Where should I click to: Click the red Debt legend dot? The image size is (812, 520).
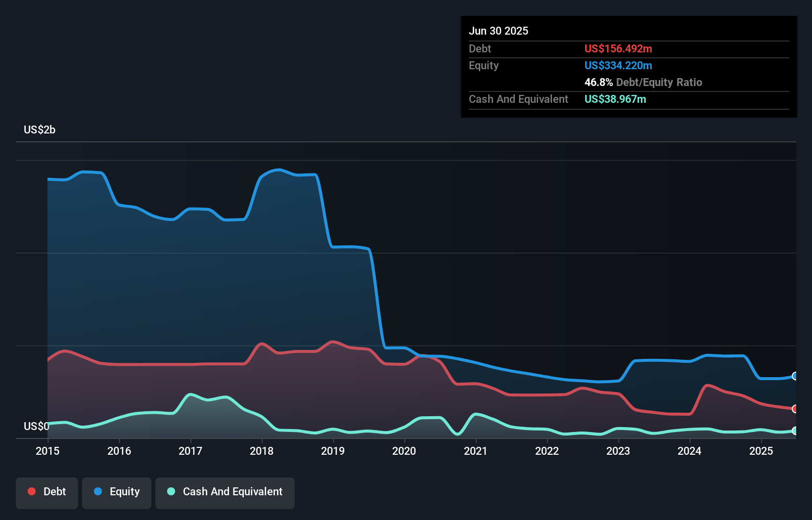(31, 491)
